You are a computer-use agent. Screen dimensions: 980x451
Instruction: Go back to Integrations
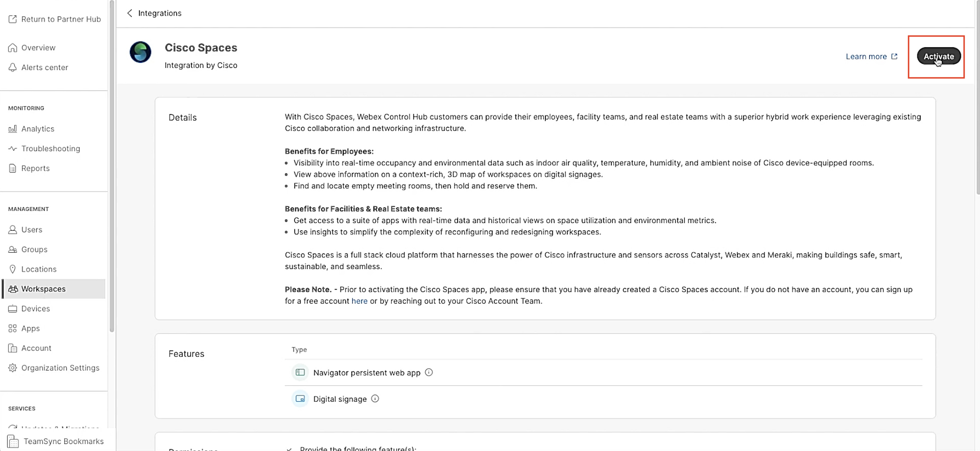tap(160, 13)
